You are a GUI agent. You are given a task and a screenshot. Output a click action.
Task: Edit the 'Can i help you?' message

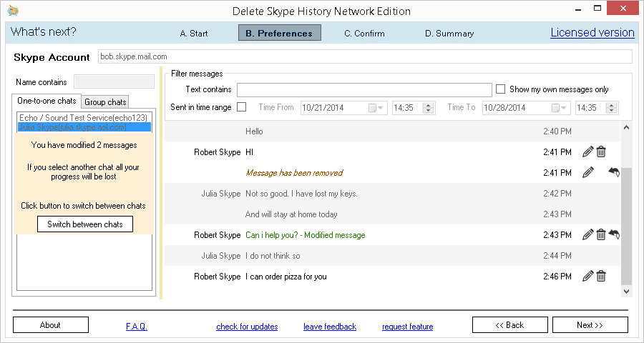587,234
